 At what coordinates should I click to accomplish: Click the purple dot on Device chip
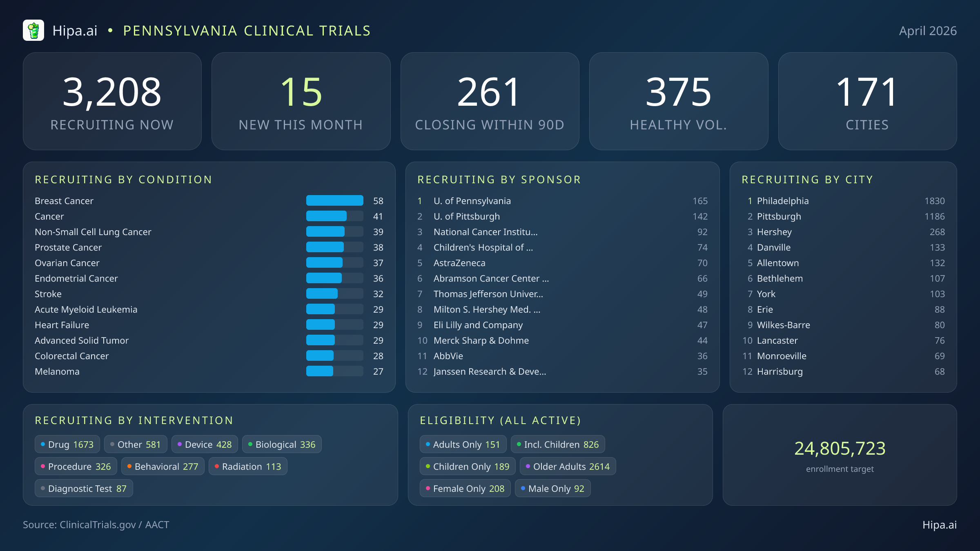(179, 444)
